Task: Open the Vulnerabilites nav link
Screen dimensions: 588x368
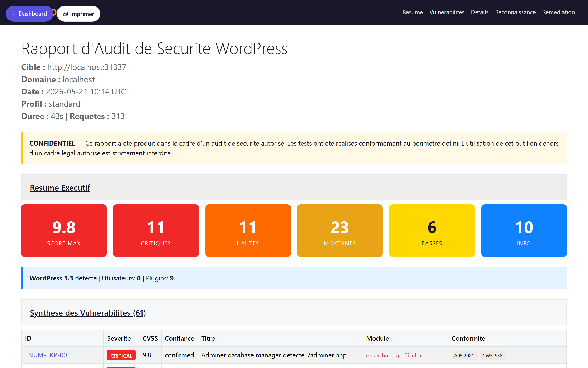Action: point(447,12)
